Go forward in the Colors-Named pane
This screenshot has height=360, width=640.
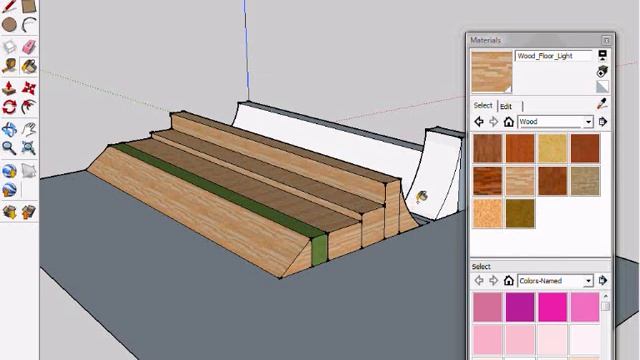pyautogui.click(x=493, y=280)
